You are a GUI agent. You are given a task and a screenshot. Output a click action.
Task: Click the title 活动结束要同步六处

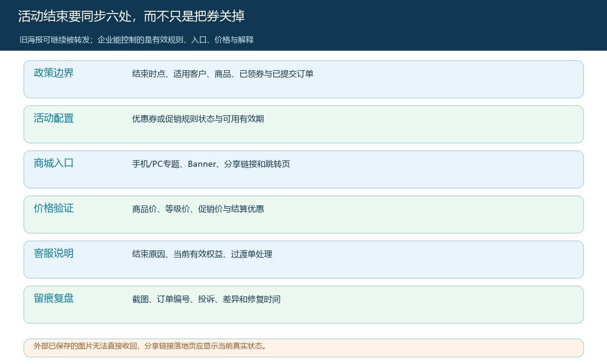pyautogui.click(x=131, y=16)
